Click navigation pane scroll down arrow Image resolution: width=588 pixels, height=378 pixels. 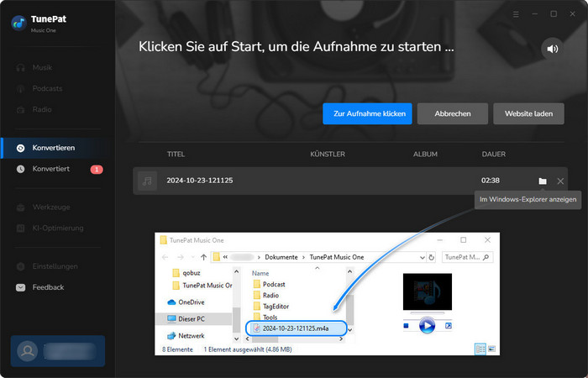(x=236, y=339)
